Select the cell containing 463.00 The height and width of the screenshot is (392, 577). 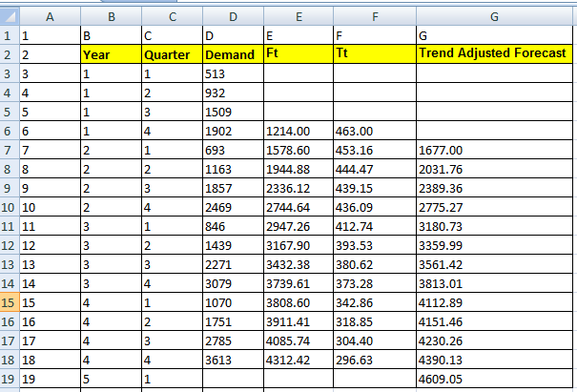pos(374,131)
